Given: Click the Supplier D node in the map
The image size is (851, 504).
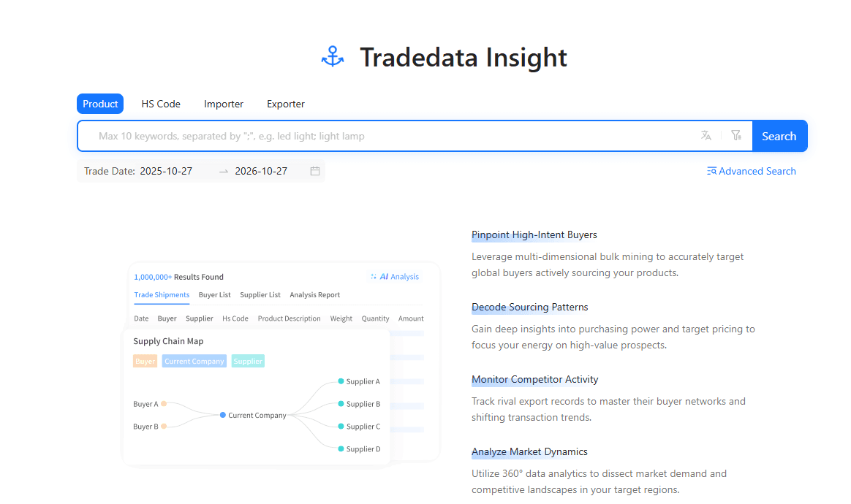Looking at the screenshot, I should pyautogui.click(x=359, y=448).
